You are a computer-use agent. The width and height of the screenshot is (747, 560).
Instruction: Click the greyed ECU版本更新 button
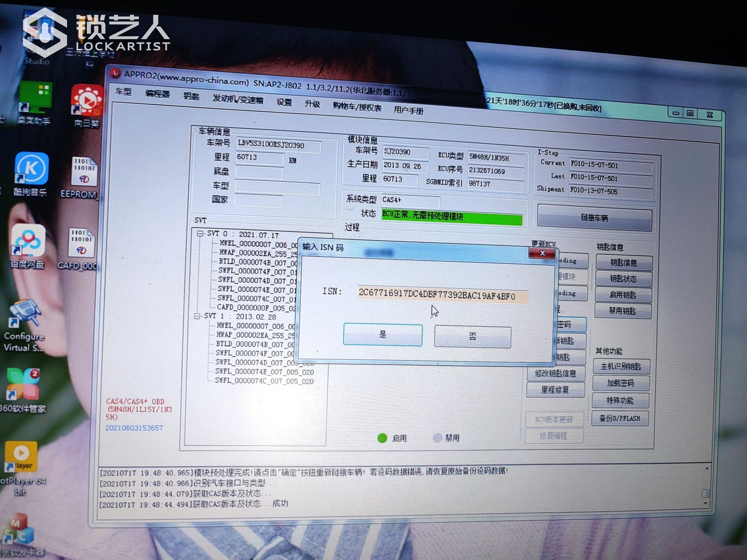coord(554,420)
